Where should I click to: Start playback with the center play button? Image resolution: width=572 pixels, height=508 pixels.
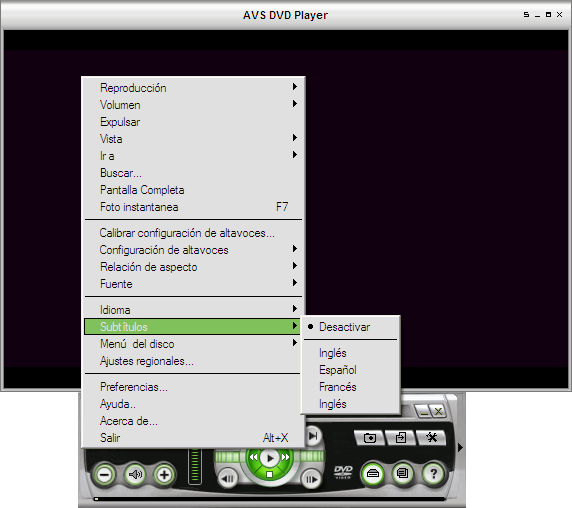tap(270, 458)
